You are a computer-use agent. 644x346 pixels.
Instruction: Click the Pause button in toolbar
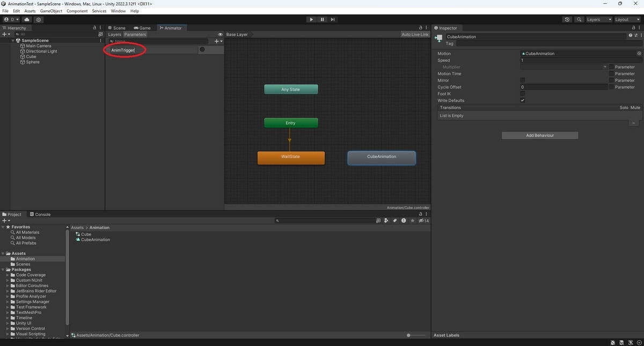pyautogui.click(x=322, y=19)
